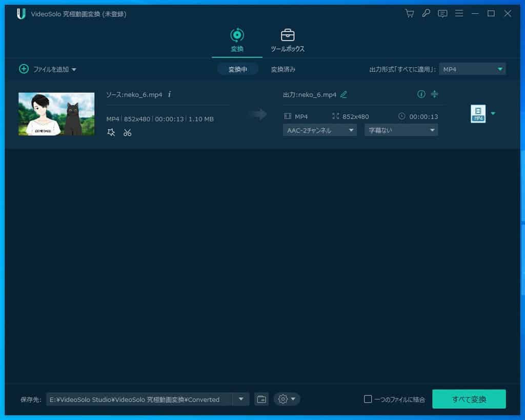The height and width of the screenshot is (420, 525).
Task: Open the AAC-2 channel audio dropdown
Action: 319,130
